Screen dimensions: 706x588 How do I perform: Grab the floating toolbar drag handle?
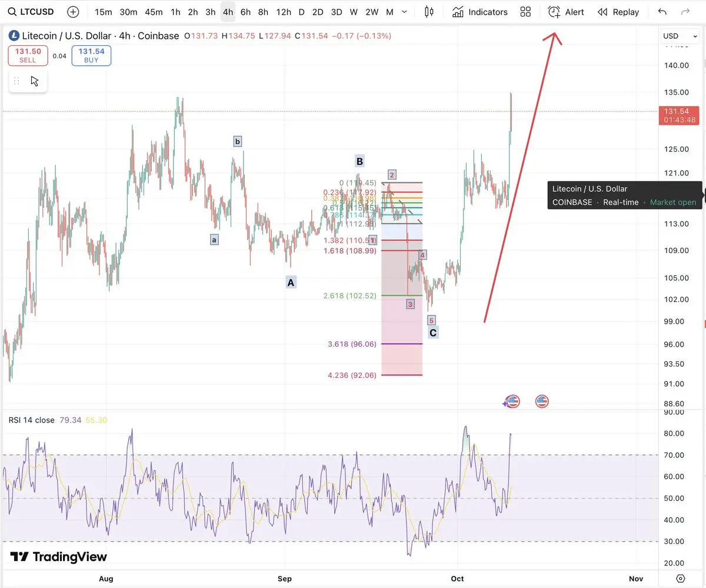pyautogui.click(x=16, y=81)
